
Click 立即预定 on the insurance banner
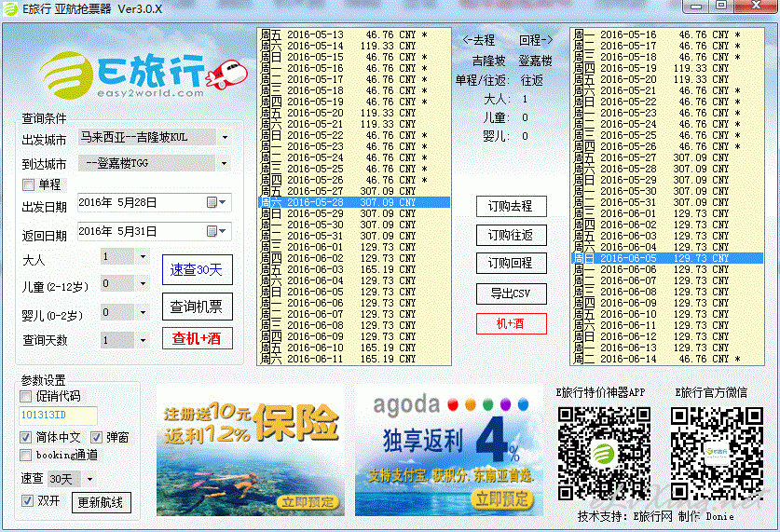(308, 502)
